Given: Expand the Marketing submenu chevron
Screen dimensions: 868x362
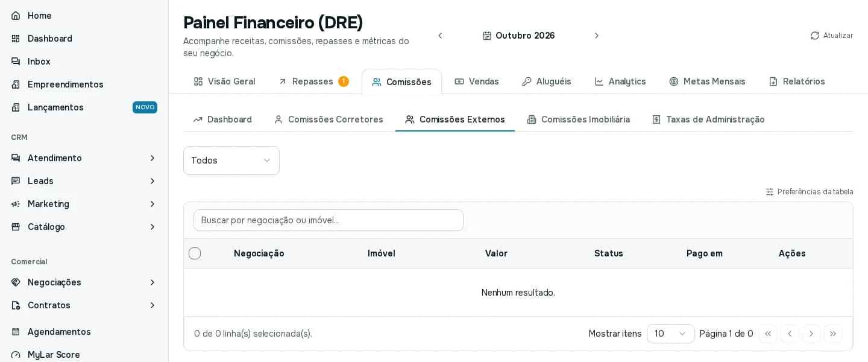Looking at the screenshot, I should pyautogui.click(x=153, y=204).
